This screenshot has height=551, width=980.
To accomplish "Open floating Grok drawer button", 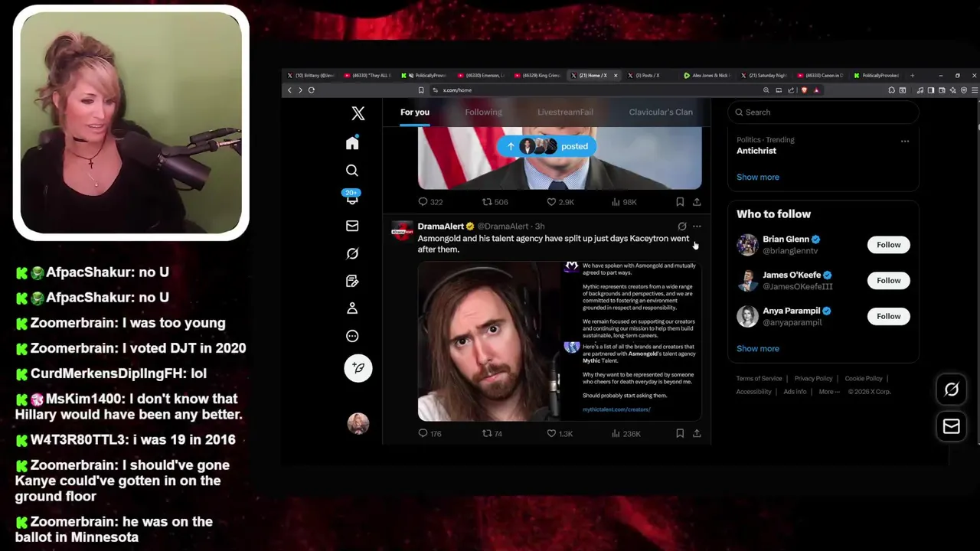I will pos(951,390).
